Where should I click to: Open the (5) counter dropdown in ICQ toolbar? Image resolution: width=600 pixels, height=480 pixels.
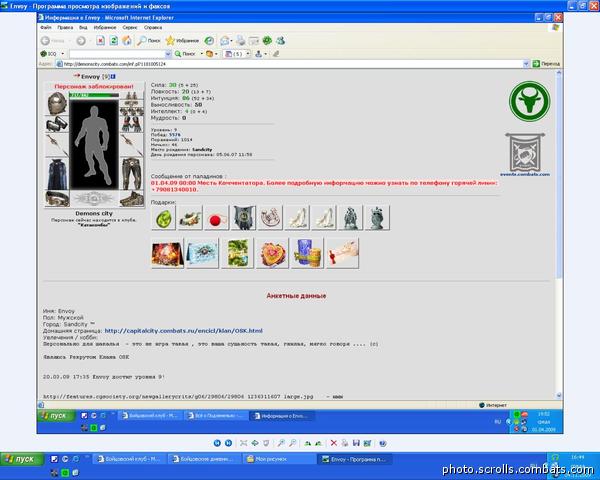click(x=248, y=54)
